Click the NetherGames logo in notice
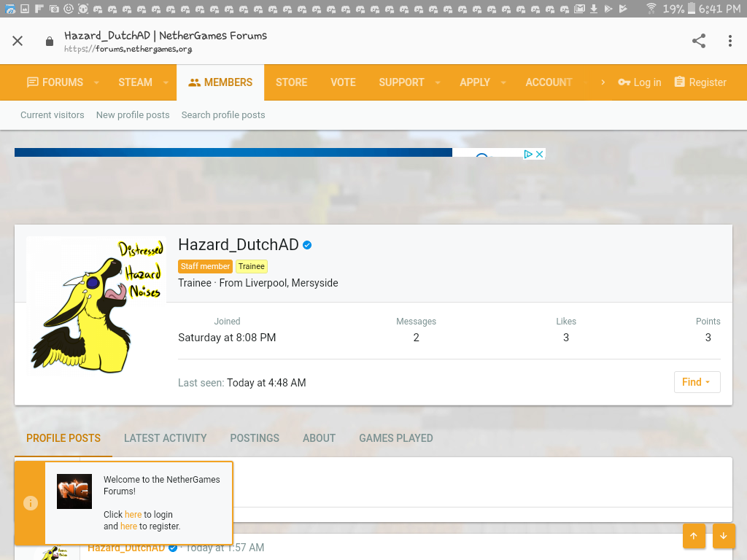This screenshot has height=560, width=747. click(74, 491)
